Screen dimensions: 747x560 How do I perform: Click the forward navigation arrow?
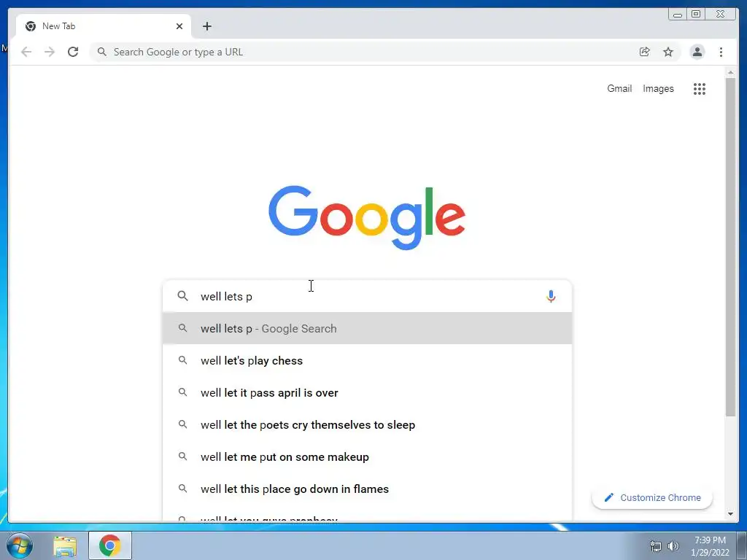tap(50, 52)
